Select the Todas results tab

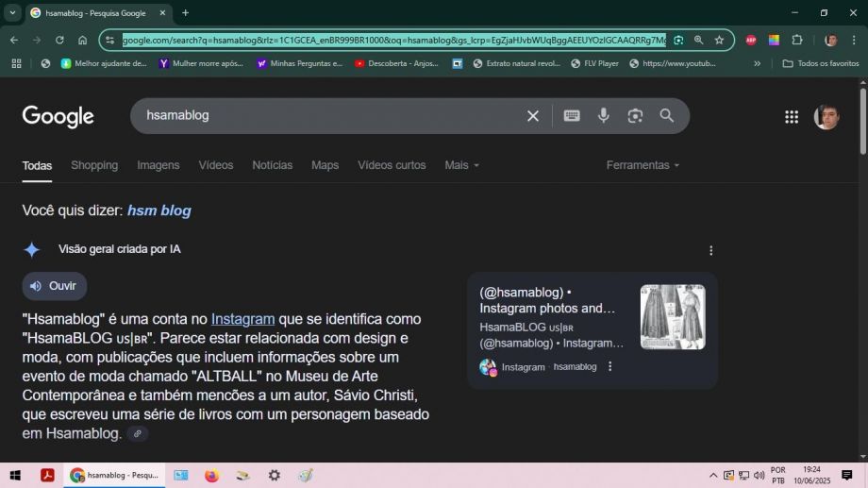tap(37, 165)
